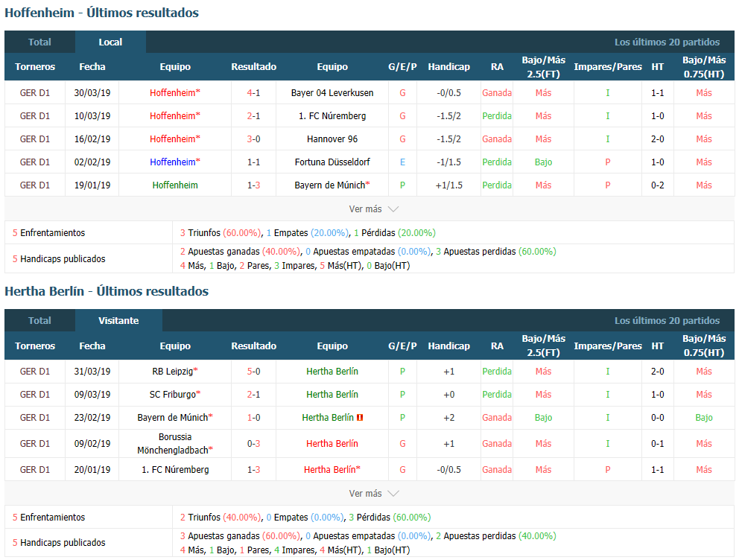Click the 'Hertha Berlín - Últimos resultados' heading
The image size is (742, 560).
[107, 291]
